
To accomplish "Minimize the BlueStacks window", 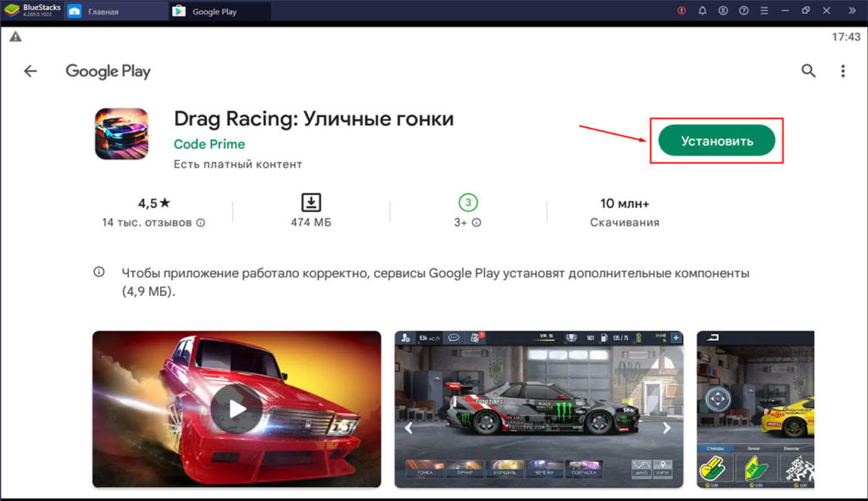I will [785, 10].
